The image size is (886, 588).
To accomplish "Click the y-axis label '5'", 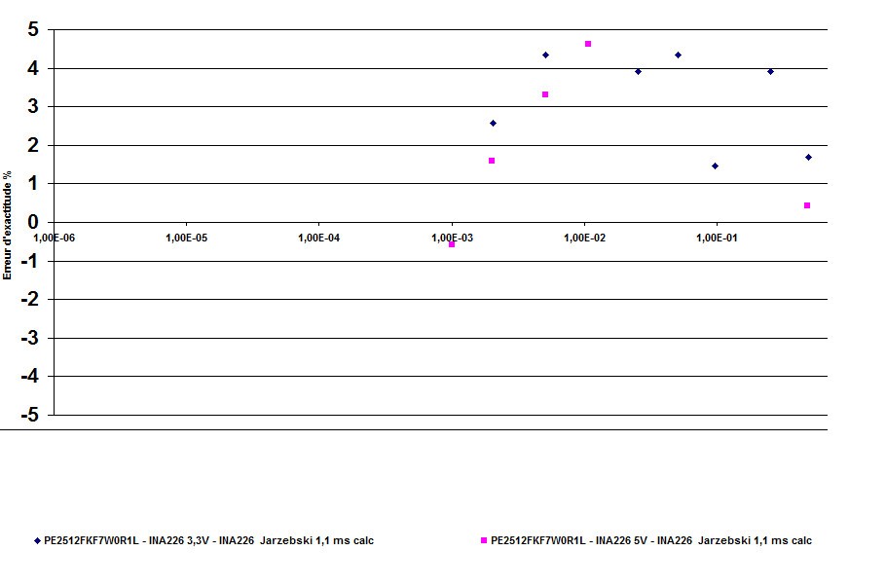I will [33, 29].
